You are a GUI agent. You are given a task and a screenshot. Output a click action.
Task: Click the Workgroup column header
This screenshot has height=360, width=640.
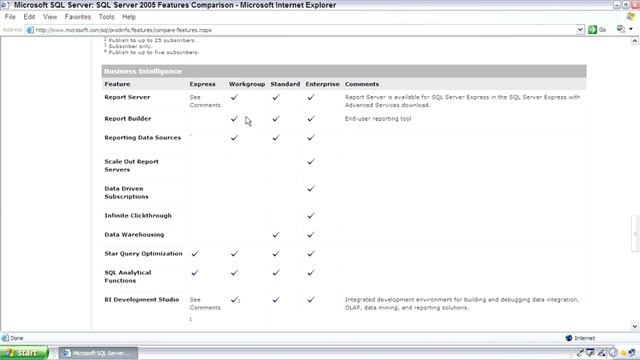pyautogui.click(x=247, y=84)
